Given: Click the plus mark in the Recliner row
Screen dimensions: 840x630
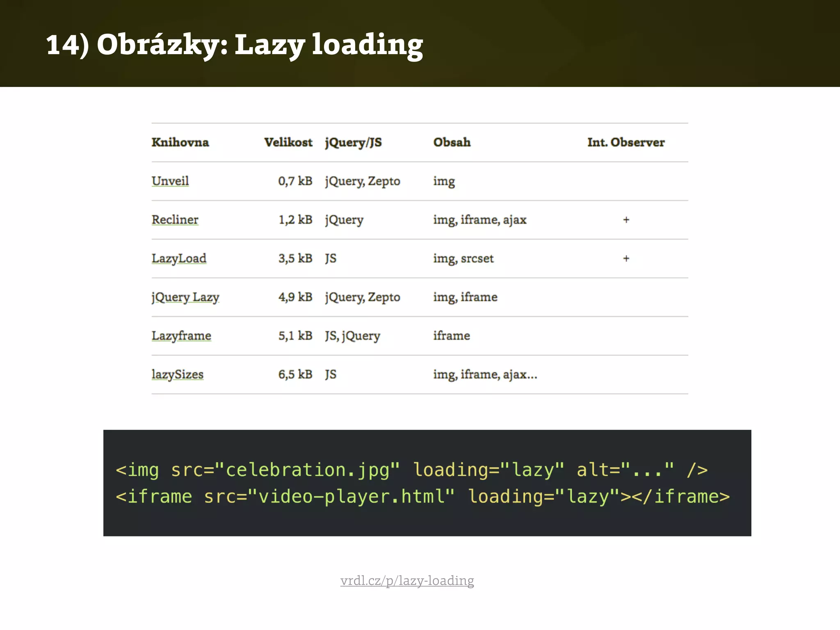Looking at the screenshot, I should [626, 220].
